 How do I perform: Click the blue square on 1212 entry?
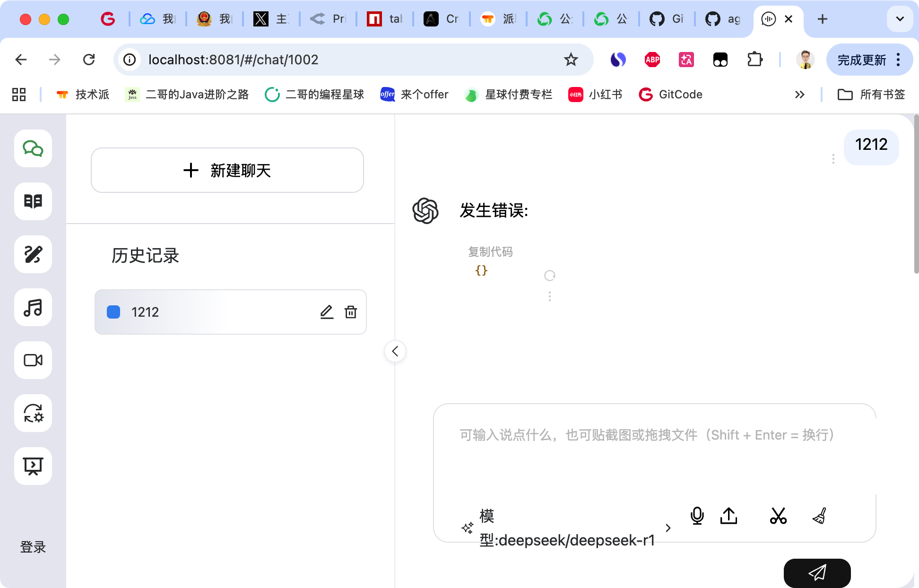113,312
